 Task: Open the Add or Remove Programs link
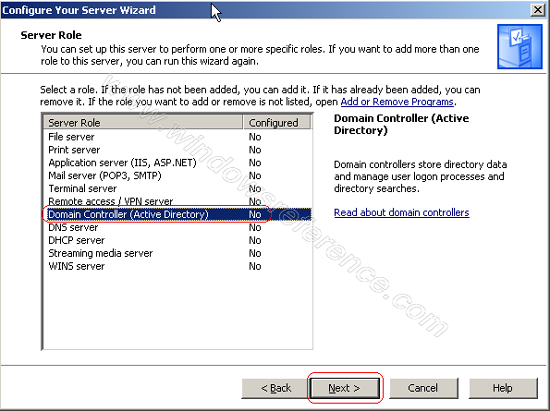tap(397, 102)
